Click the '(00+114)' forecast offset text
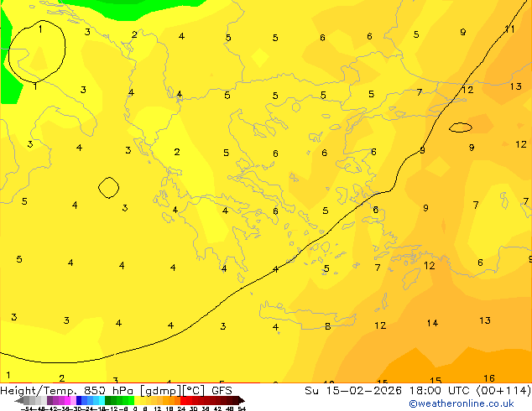 tap(504, 391)
